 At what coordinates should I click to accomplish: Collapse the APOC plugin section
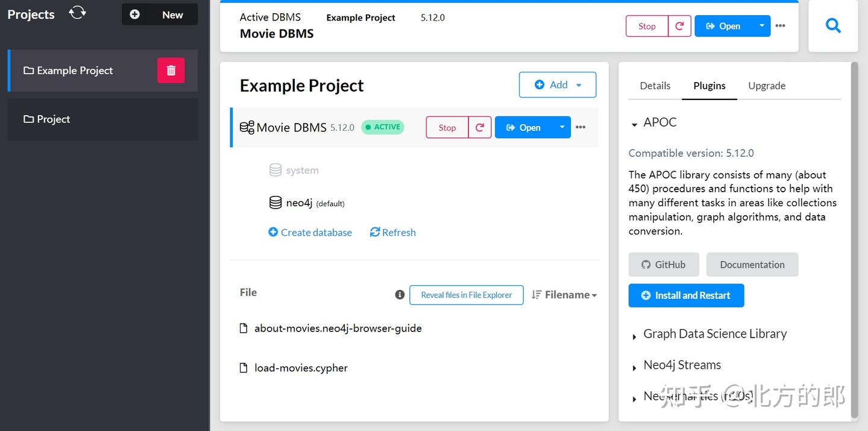(x=635, y=123)
